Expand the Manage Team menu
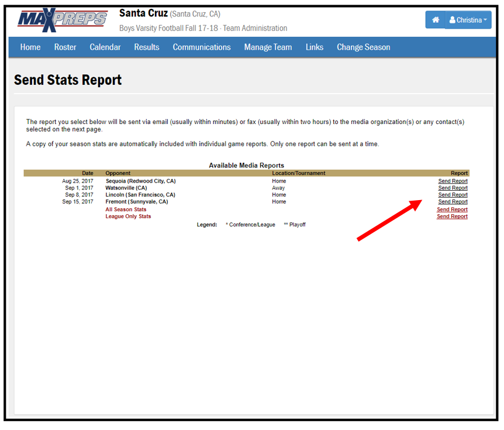 click(268, 47)
